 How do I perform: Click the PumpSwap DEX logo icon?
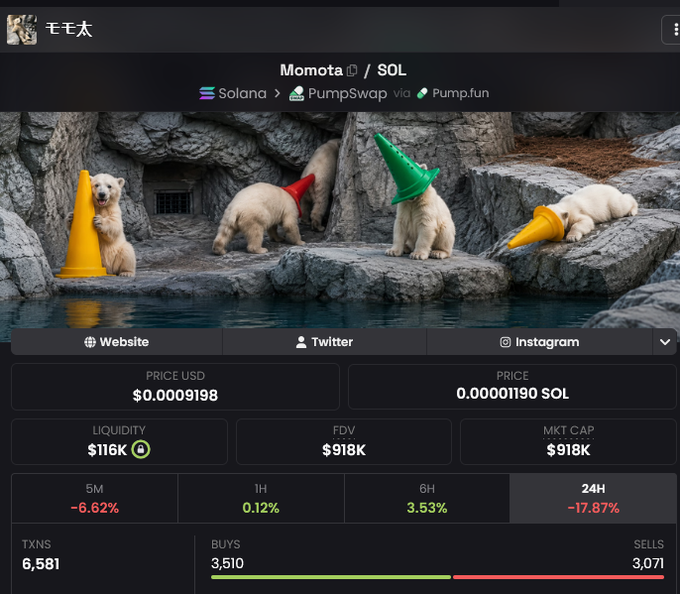tap(297, 93)
